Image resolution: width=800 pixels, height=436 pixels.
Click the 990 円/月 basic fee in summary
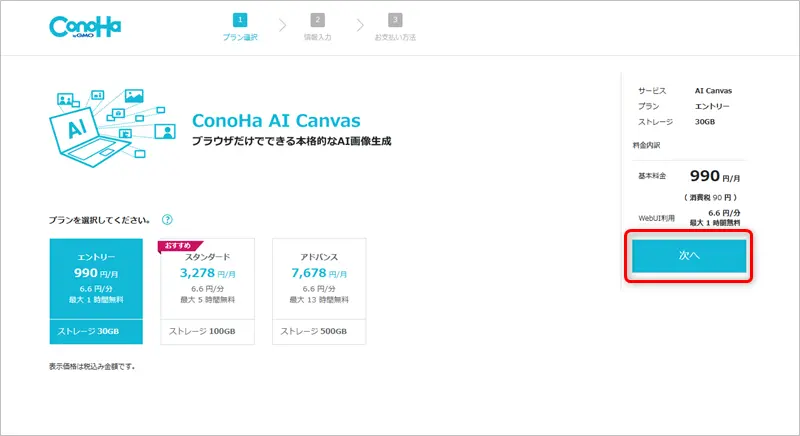pyautogui.click(x=715, y=176)
